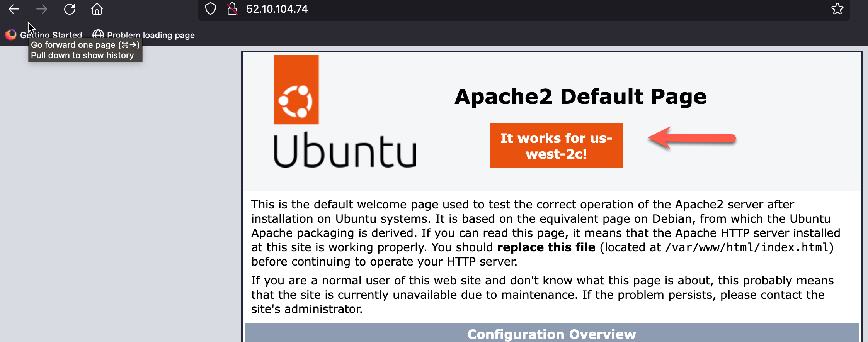The image size is (868, 342).
Task: Click the orange Ubuntu logo image
Action: click(x=296, y=90)
